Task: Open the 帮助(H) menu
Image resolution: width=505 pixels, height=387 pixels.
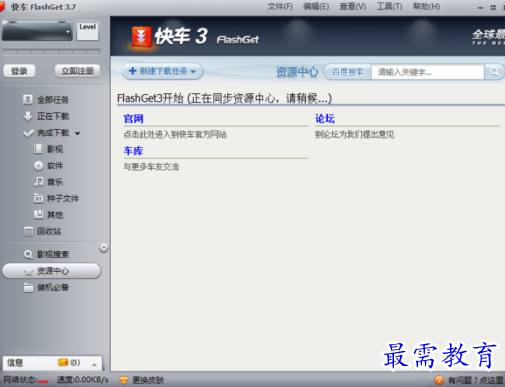Action: (426, 6)
